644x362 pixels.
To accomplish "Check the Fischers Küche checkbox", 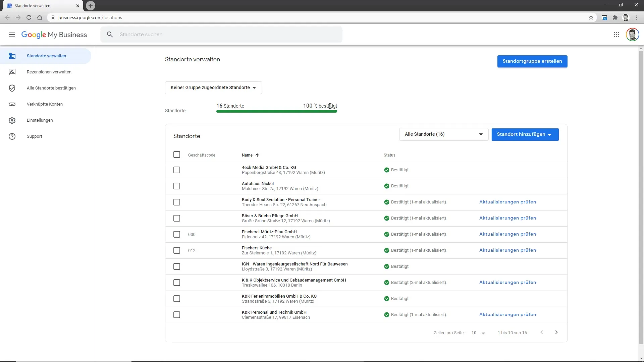I will click(177, 250).
